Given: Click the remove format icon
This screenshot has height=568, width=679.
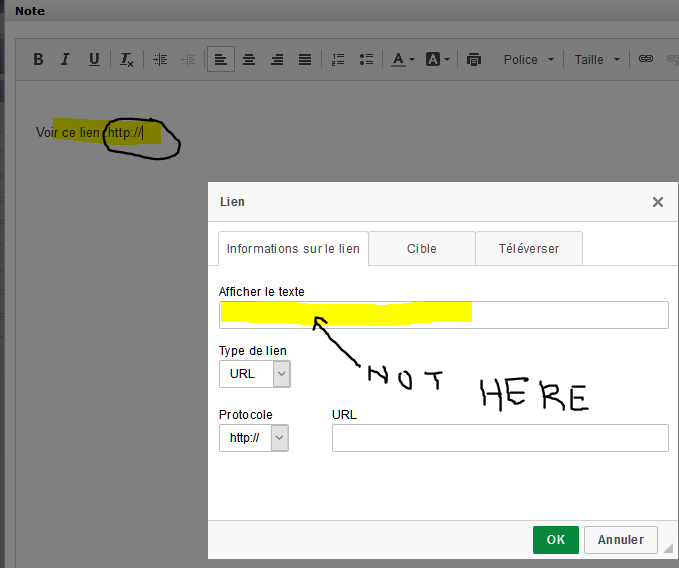Looking at the screenshot, I should (127, 59).
